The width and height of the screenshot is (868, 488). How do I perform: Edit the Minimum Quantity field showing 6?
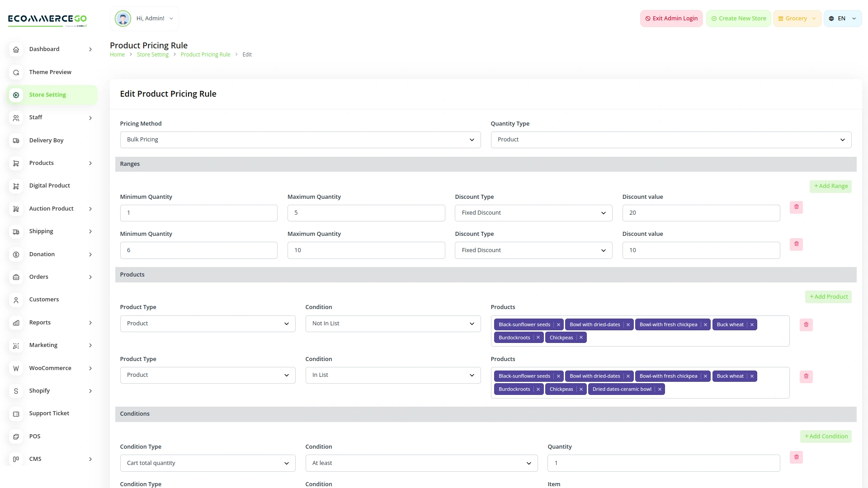tap(198, 250)
